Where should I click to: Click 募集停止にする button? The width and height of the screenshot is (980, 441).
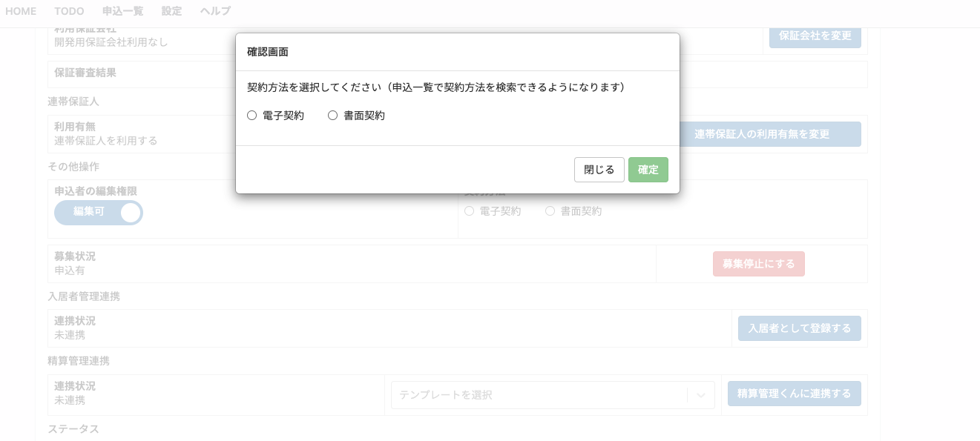pyautogui.click(x=759, y=264)
